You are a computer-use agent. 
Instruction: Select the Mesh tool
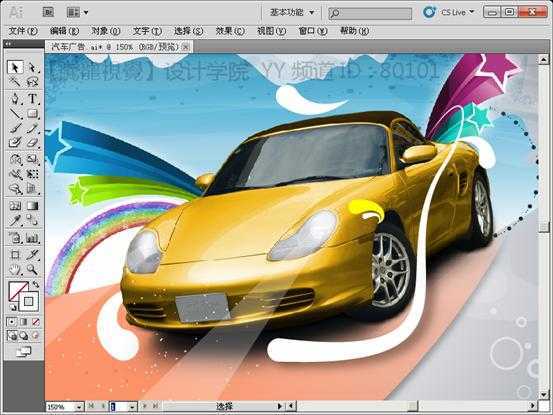[x=15, y=206]
